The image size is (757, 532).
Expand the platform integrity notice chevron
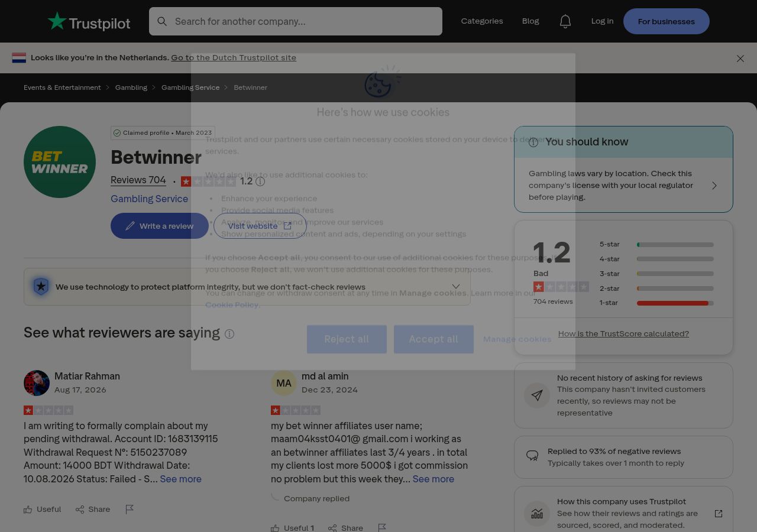tap(456, 287)
